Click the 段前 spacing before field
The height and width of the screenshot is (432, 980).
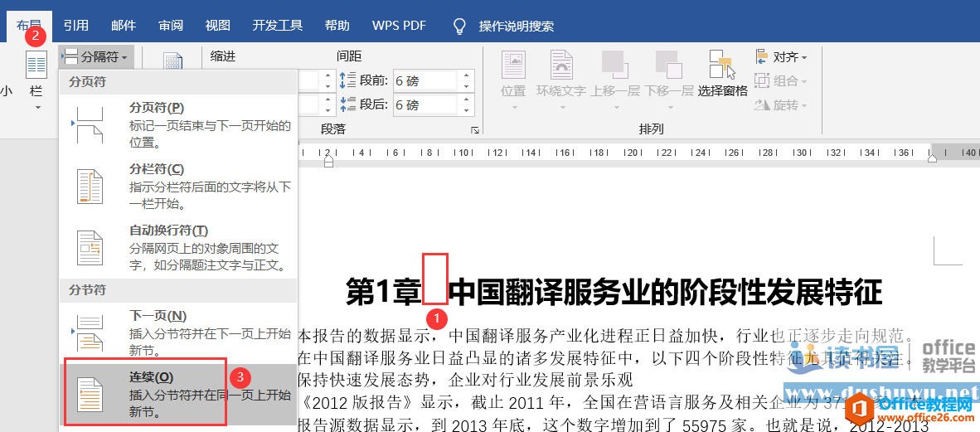coord(425,80)
